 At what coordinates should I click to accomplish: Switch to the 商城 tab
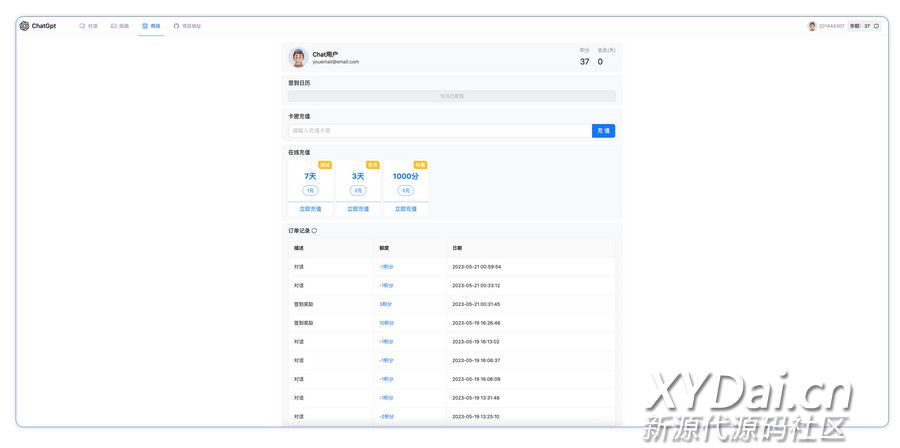pyautogui.click(x=151, y=26)
